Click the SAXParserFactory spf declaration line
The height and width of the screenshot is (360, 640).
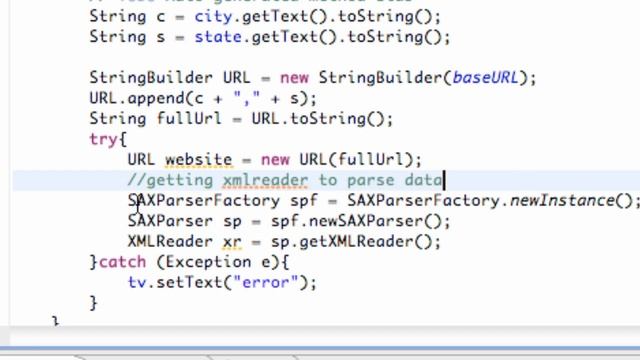pyautogui.click(x=384, y=200)
